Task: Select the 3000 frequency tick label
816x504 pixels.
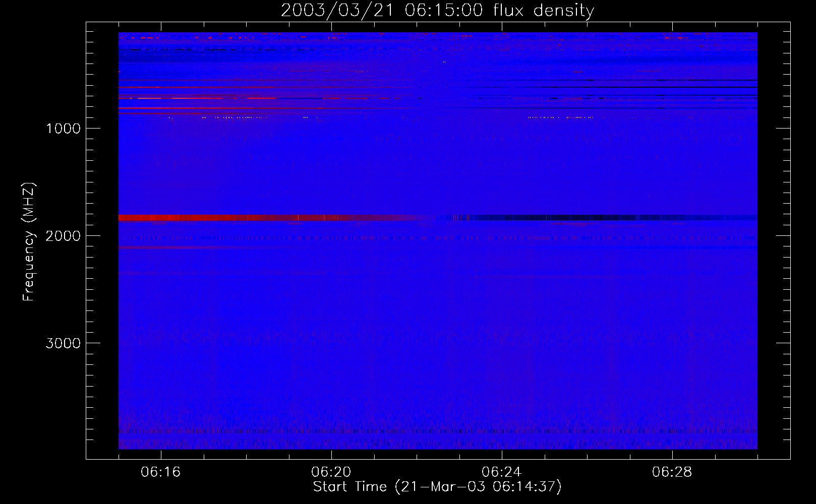Action: point(63,343)
